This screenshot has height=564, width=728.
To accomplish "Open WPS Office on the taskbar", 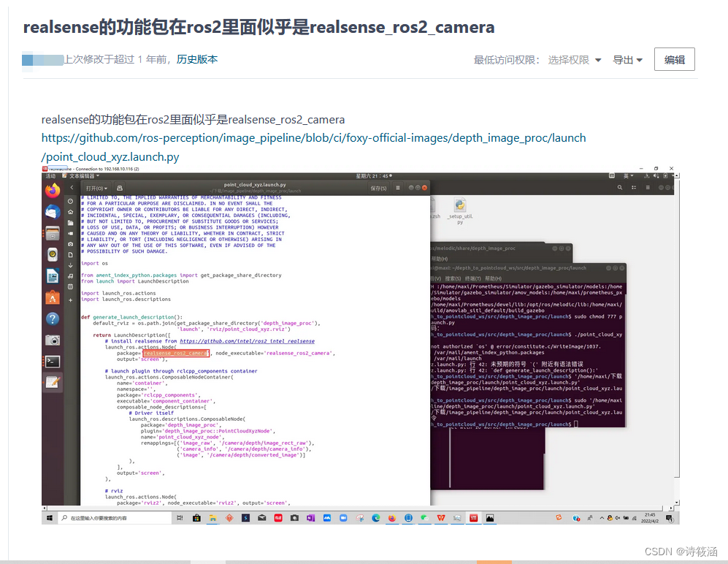I will point(440,517).
